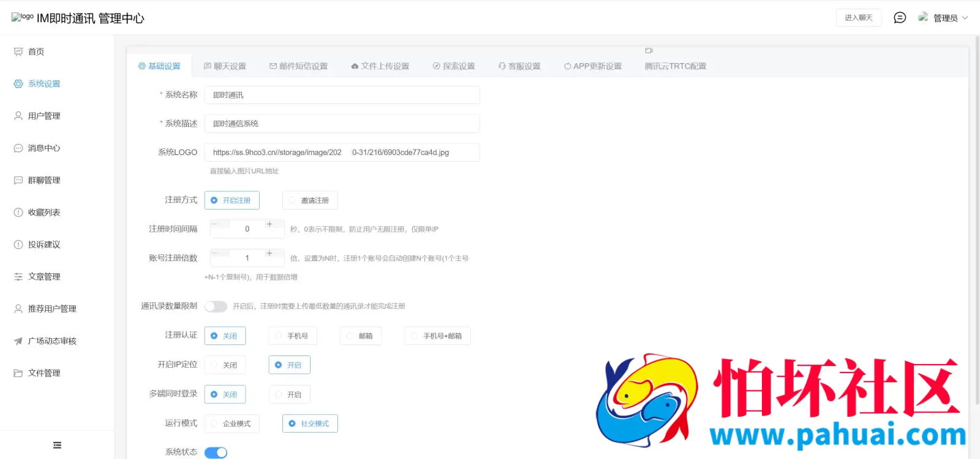980x459 pixels.
Task: Click the headset icon on 客服设置 tab
Action: (502, 66)
